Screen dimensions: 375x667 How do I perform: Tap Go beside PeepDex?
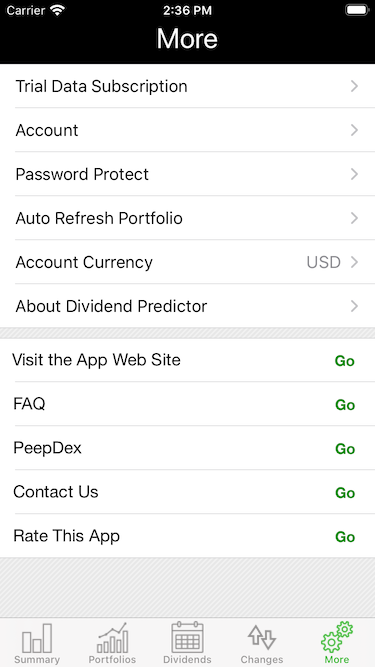(x=345, y=449)
